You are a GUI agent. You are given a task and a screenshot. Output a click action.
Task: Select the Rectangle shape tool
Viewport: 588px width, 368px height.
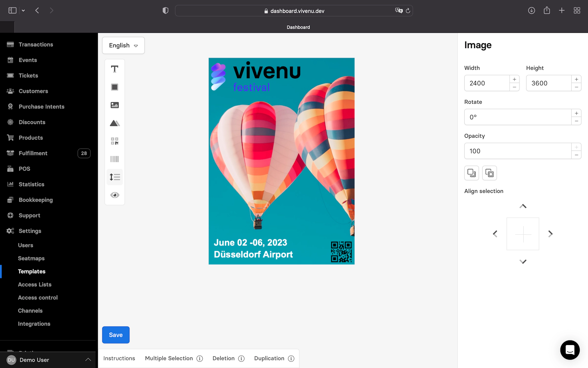click(x=115, y=87)
